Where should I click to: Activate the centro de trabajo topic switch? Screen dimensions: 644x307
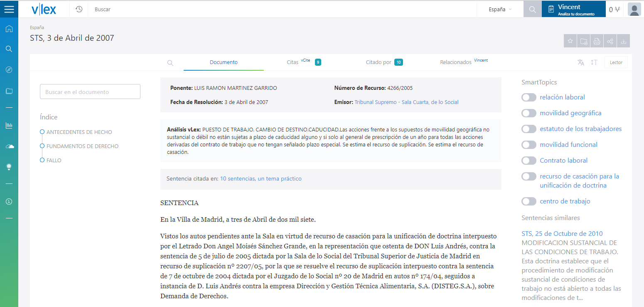pos(528,201)
